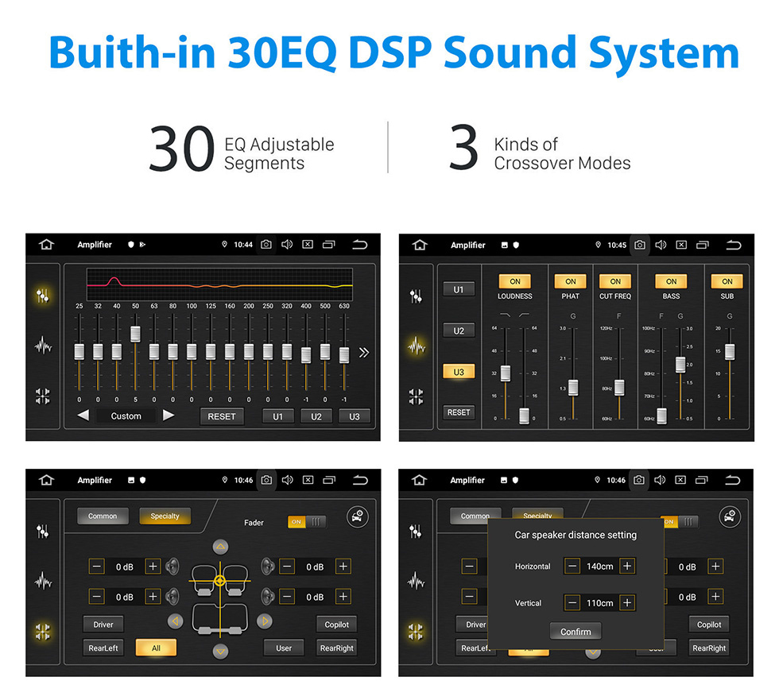
Task: Select waveform sidebar icon in equalizer screen
Action: 43,346
